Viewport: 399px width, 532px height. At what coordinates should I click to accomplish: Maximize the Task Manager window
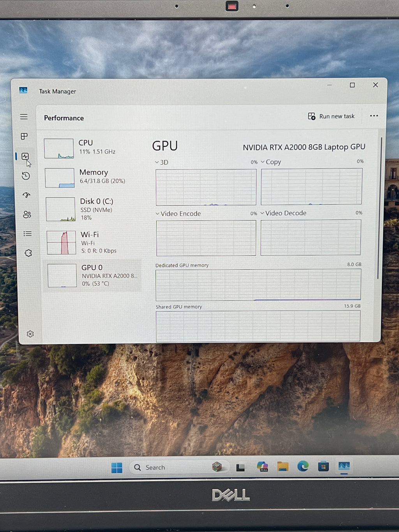point(352,85)
